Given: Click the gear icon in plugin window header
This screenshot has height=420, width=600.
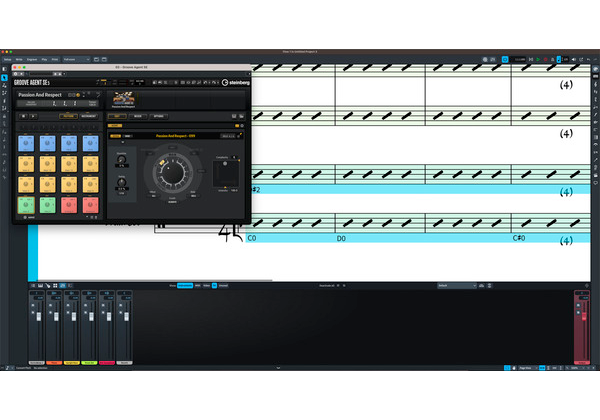Looking at the screenshot, I should [x=16, y=74].
